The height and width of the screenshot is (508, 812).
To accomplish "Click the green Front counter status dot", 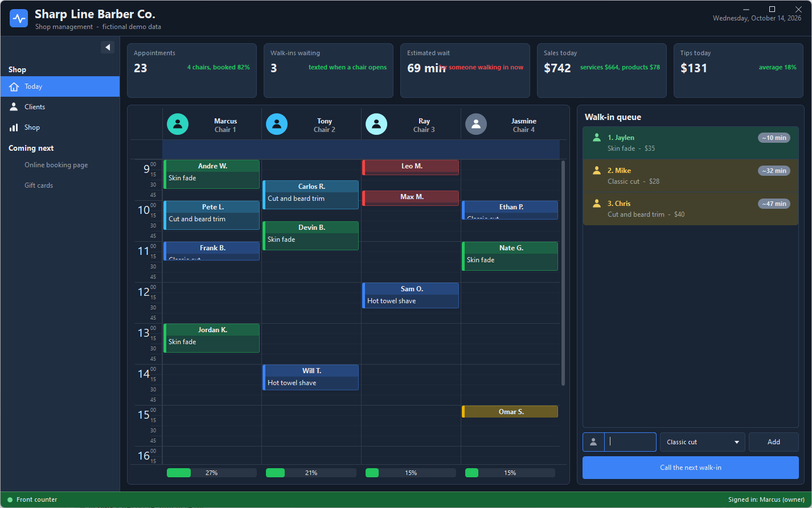I will [x=10, y=500].
